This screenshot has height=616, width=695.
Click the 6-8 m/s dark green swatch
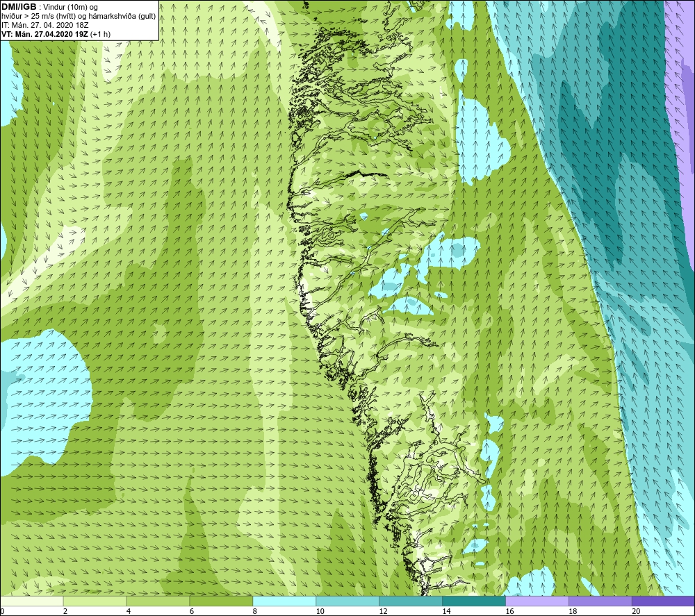click(221, 601)
